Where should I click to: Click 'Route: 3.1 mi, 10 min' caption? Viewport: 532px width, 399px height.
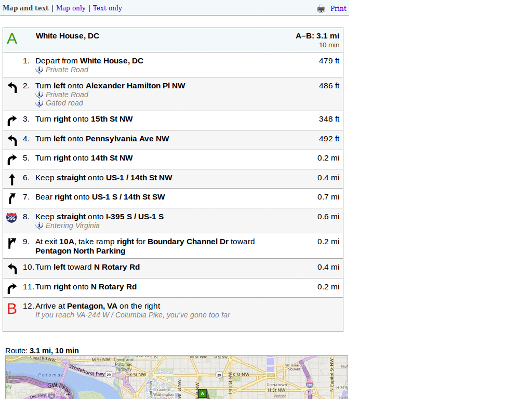coord(42,351)
